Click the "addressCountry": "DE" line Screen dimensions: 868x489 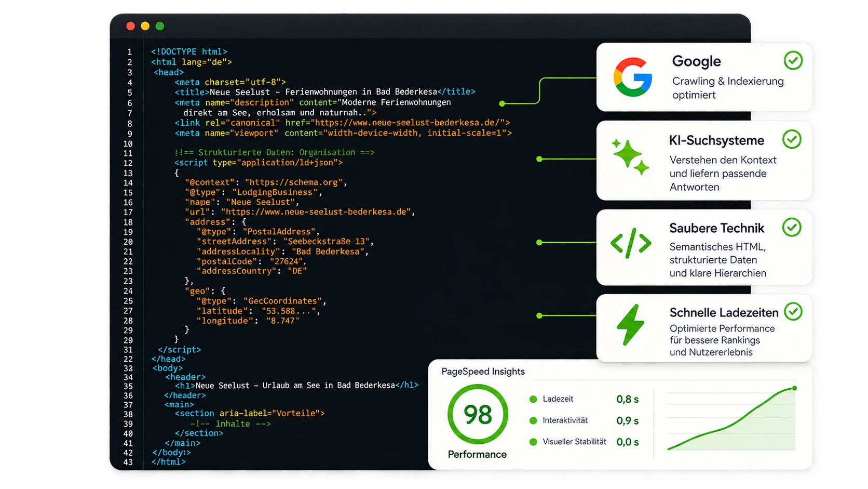(x=251, y=271)
